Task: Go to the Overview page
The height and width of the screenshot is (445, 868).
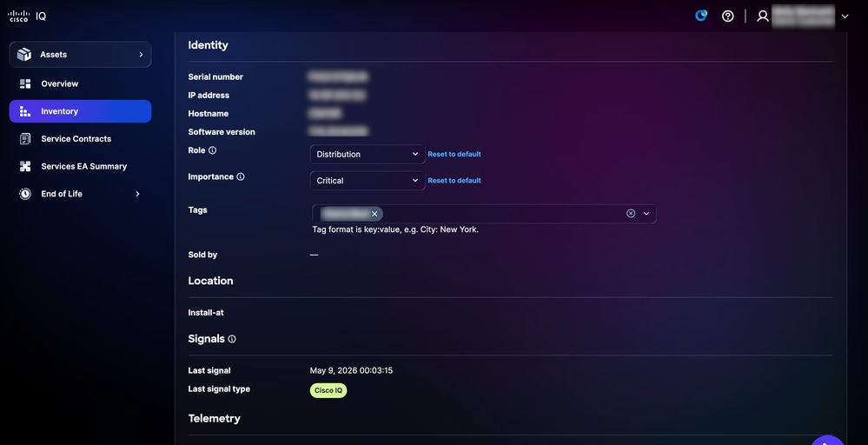Action: [x=59, y=83]
